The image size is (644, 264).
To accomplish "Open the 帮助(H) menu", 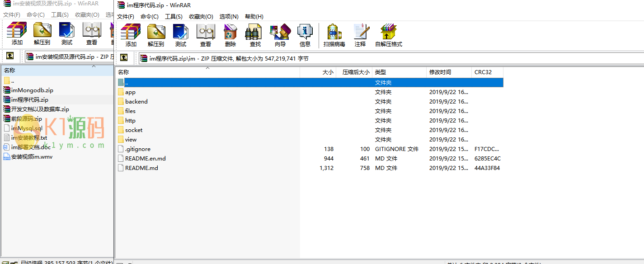I will pyautogui.click(x=254, y=17).
